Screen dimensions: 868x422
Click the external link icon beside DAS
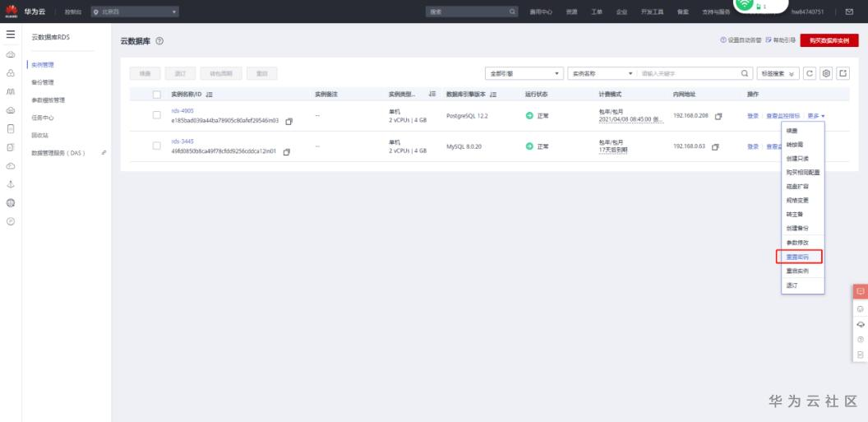104,152
